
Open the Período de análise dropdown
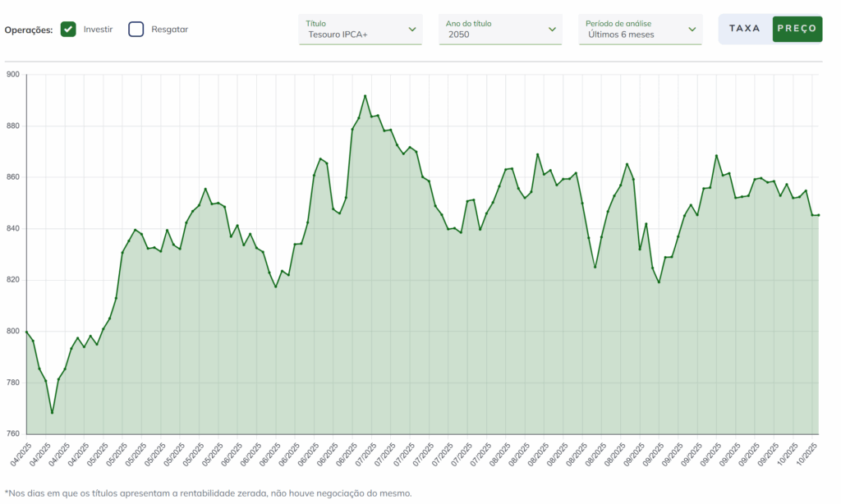pyautogui.click(x=641, y=30)
